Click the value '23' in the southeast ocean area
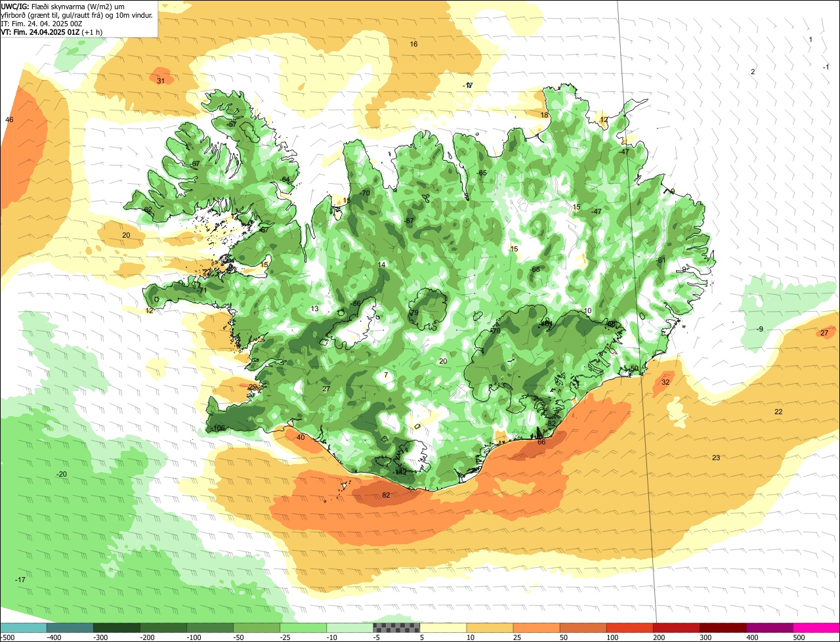The image size is (840, 642). (x=716, y=458)
